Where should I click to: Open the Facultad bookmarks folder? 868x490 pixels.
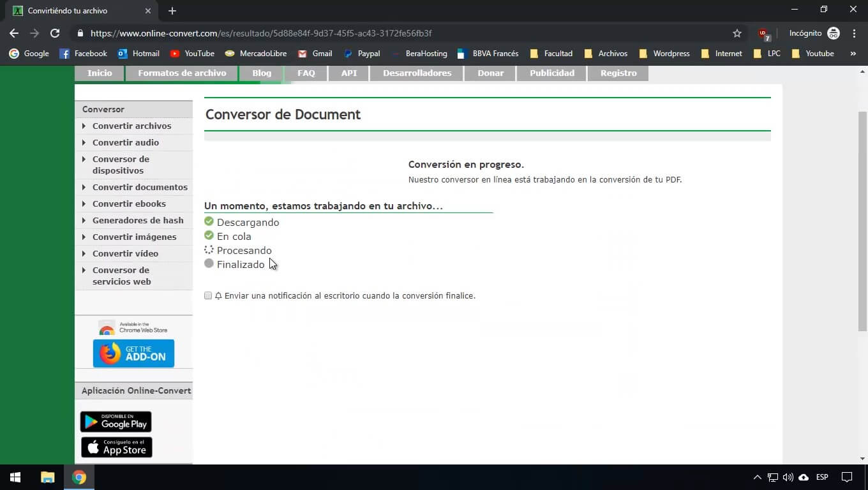[551, 54]
